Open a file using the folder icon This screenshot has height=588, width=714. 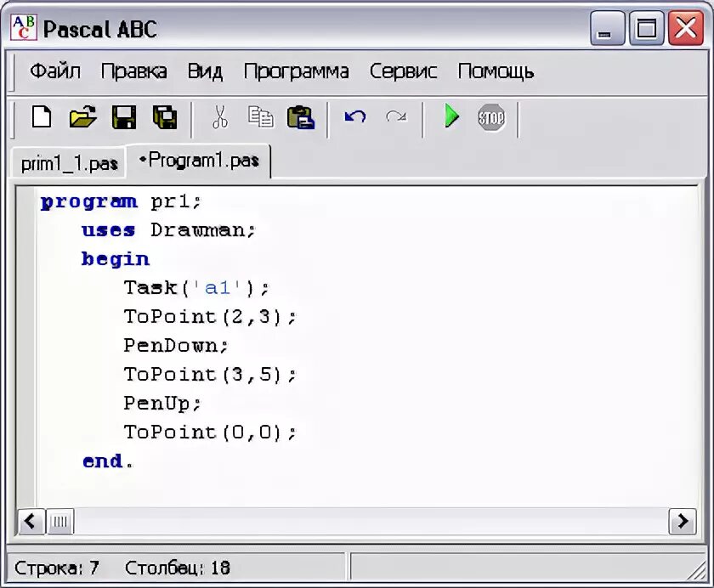coord(83,117)
